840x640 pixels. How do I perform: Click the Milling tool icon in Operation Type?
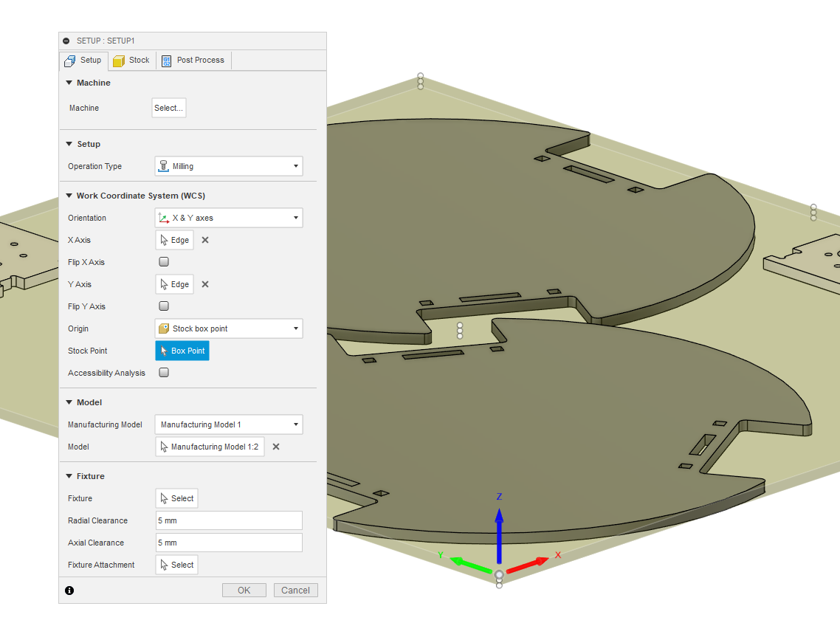point(163,166)
